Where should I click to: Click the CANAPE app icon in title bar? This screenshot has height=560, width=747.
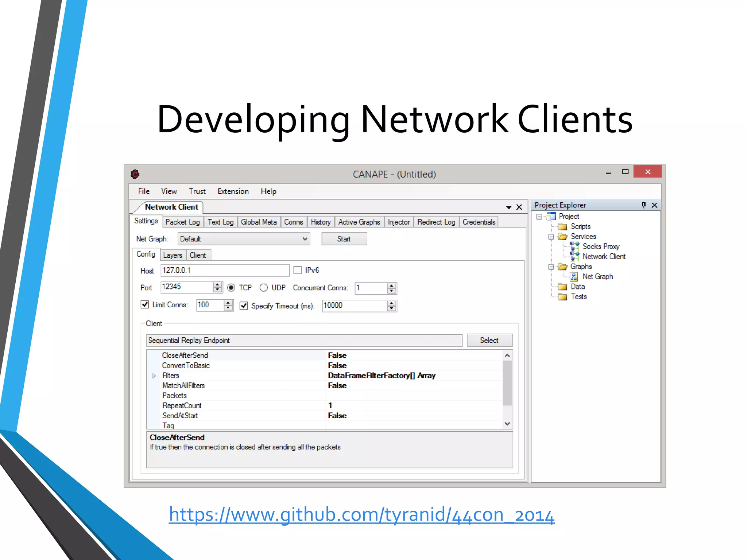click(135, 174)
